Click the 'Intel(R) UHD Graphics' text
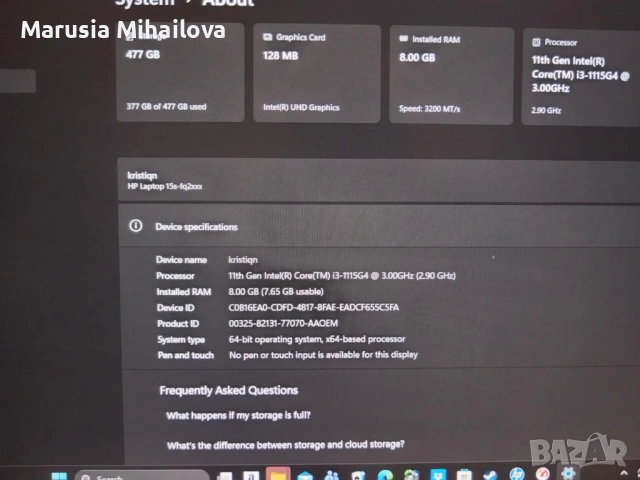This screenshot has width=640, height=480. (301, 107)
